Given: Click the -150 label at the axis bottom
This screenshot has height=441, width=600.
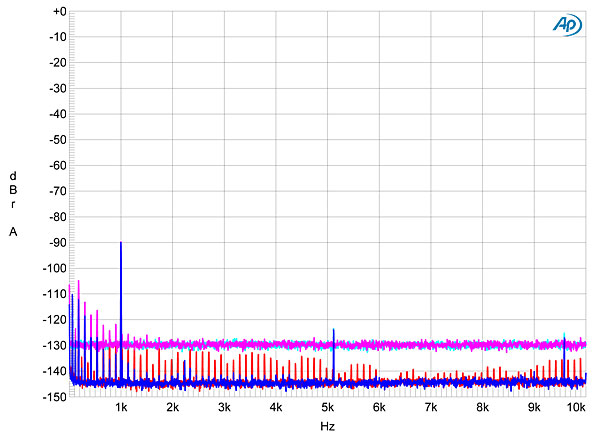Looking at the screenshot, I should tap(52, 397).
